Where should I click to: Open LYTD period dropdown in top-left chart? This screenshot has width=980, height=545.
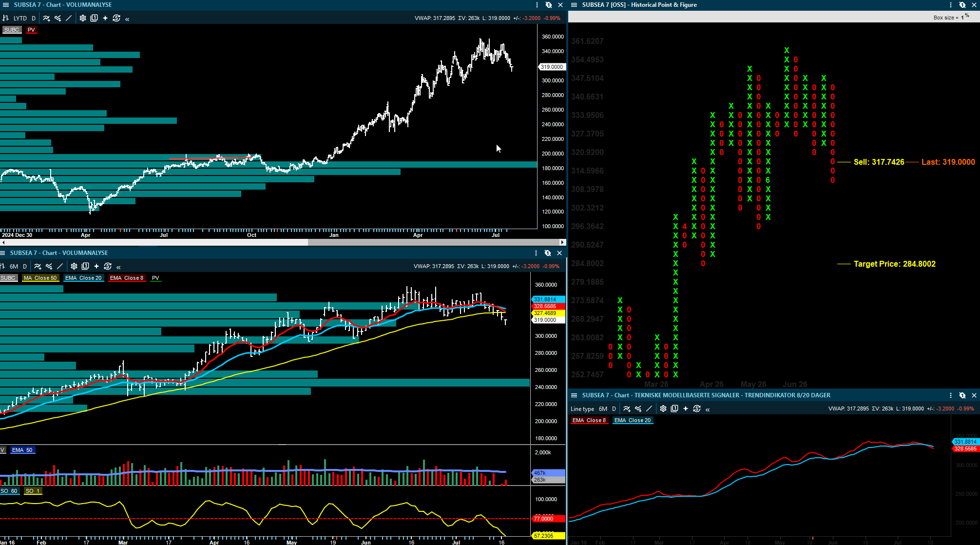click(x=20, y=18)
